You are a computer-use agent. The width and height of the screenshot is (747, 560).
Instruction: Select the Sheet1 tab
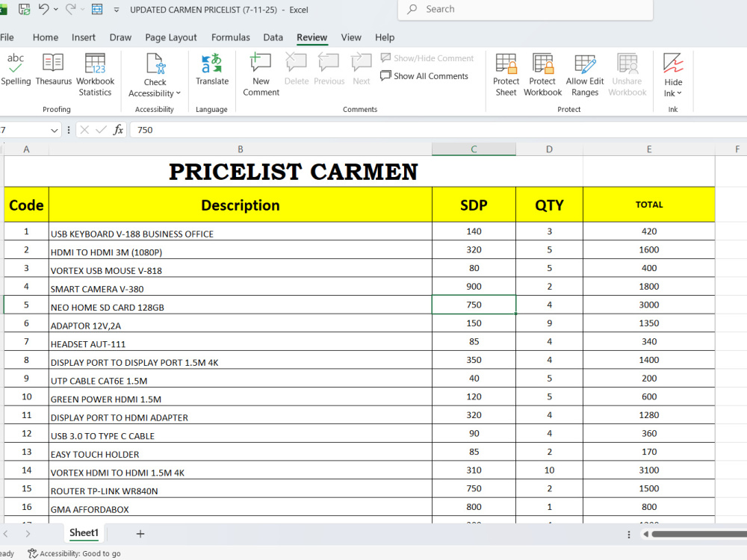[84, 533]
